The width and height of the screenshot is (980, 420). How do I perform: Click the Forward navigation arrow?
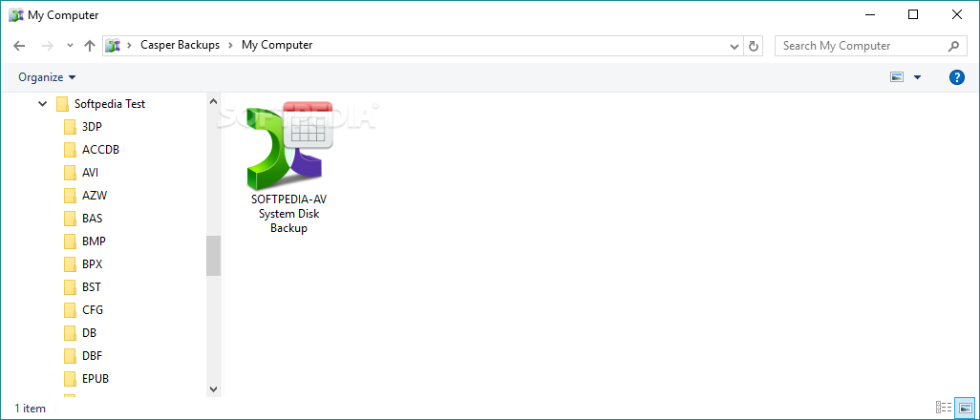tap(48, 46)
